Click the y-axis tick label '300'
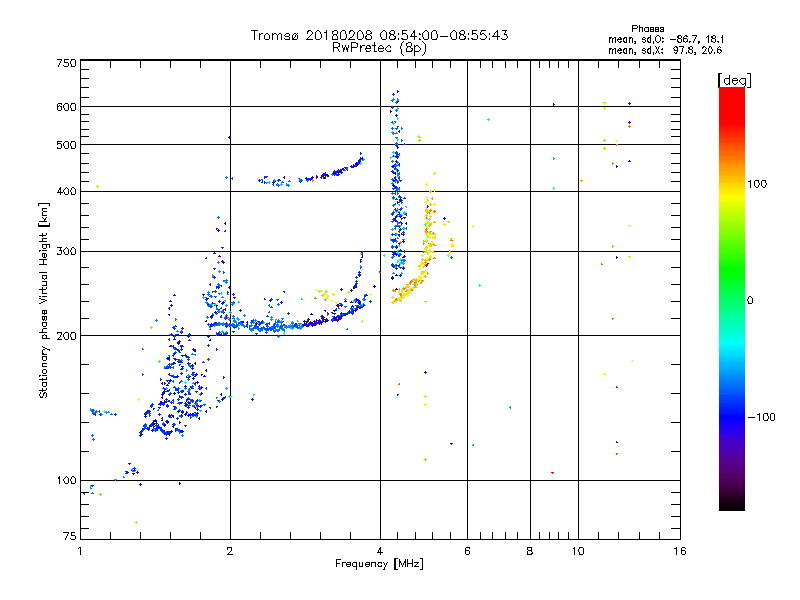The height and width of the screenshot is (600, 800). [x=66, y=252]
